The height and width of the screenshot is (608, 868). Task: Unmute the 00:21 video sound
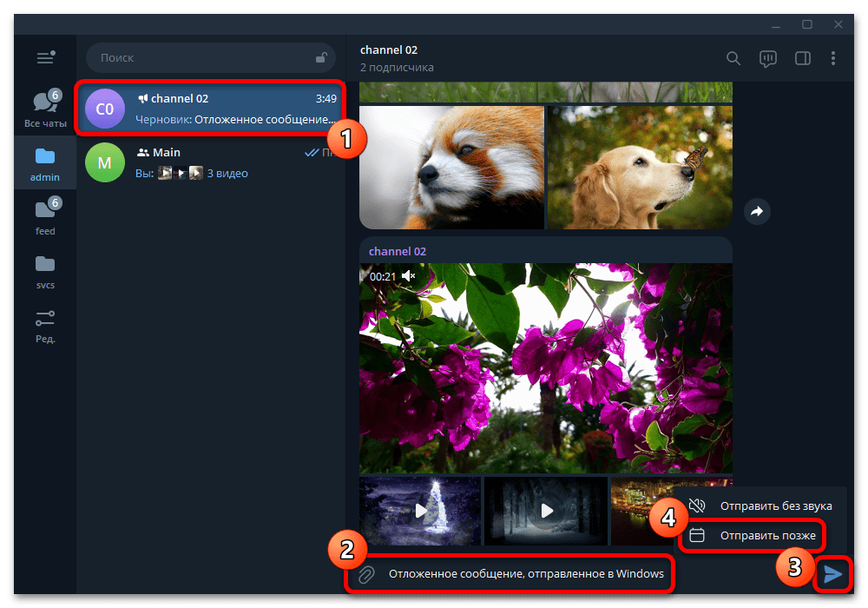point(409,275)
